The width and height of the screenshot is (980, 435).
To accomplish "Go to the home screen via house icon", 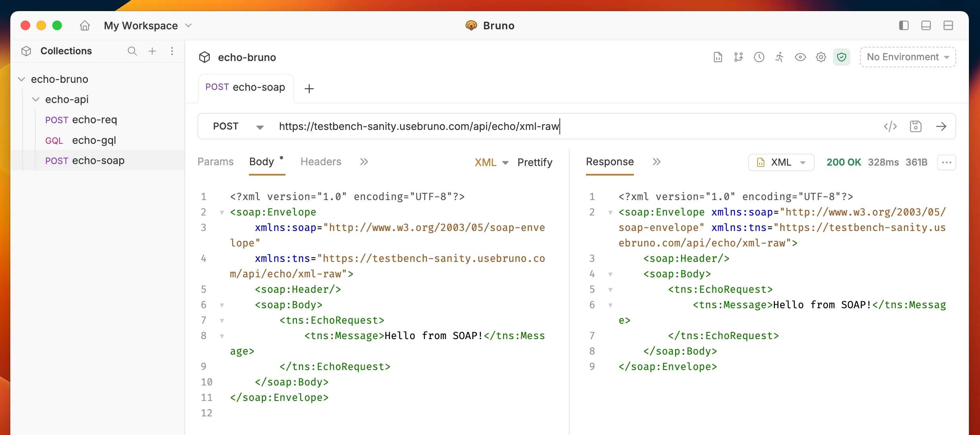I will pos(85,26).
